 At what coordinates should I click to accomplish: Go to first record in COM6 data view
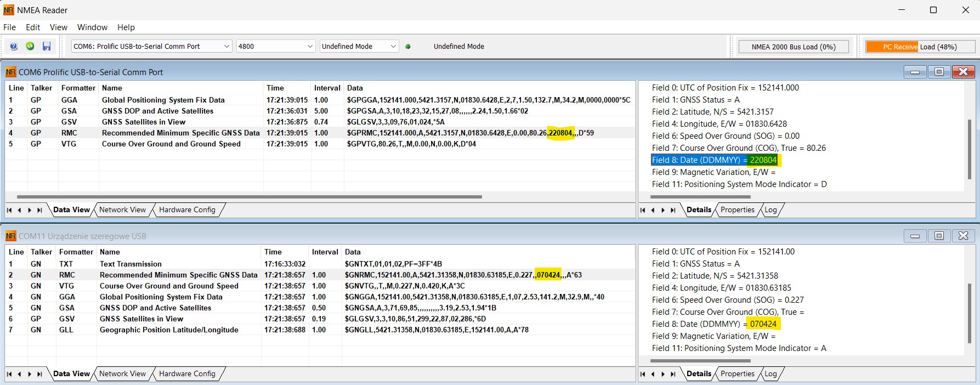[x=9, y=210]
